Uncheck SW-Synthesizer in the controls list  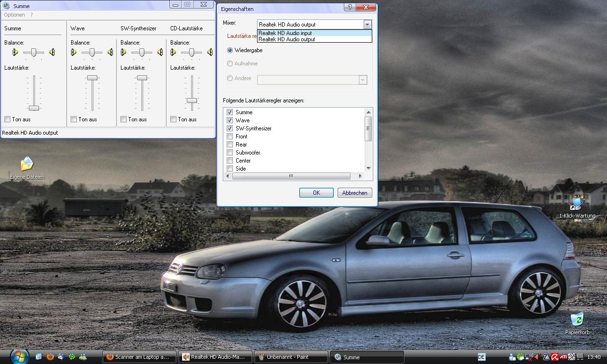(x=230, y=128)
